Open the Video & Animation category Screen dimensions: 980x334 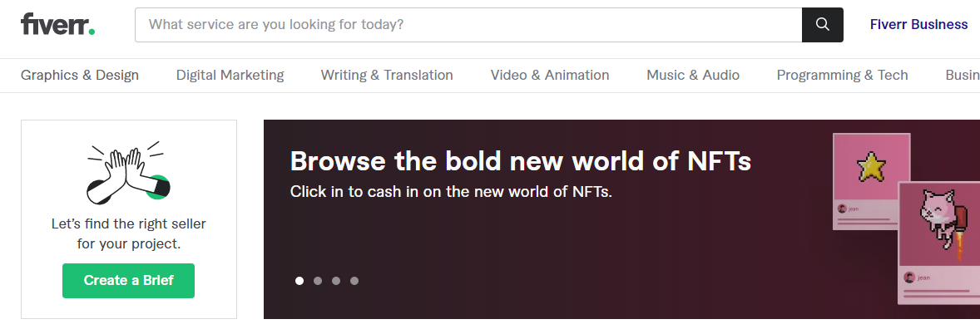[x=550, y=75]
